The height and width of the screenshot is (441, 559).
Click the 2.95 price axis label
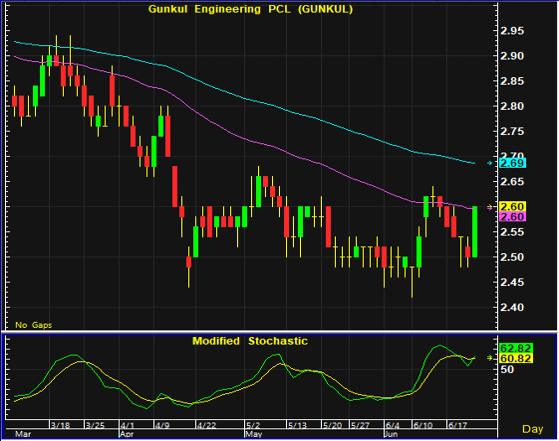[512, 31]
